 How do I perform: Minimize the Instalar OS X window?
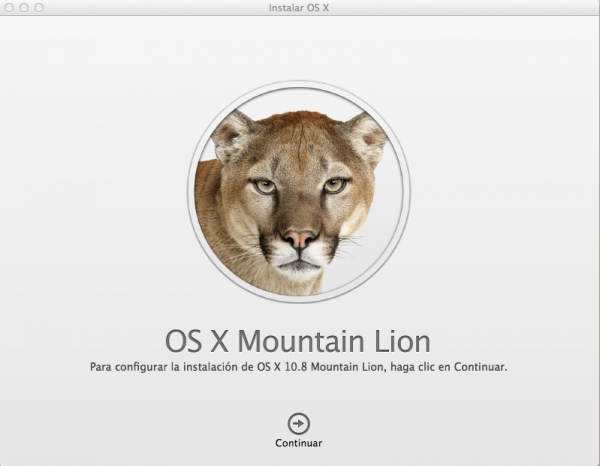[x=24, y=7]
